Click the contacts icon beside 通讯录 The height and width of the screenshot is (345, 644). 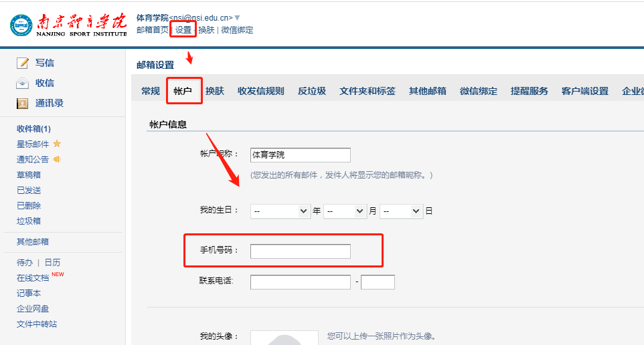(23, 103)
